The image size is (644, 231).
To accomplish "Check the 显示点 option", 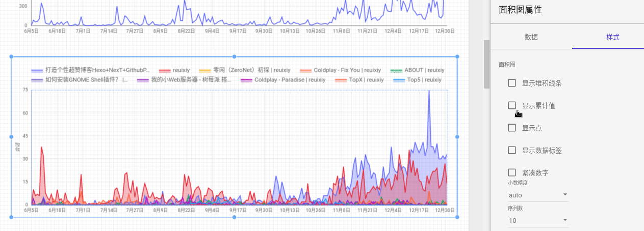I will 512,128.
